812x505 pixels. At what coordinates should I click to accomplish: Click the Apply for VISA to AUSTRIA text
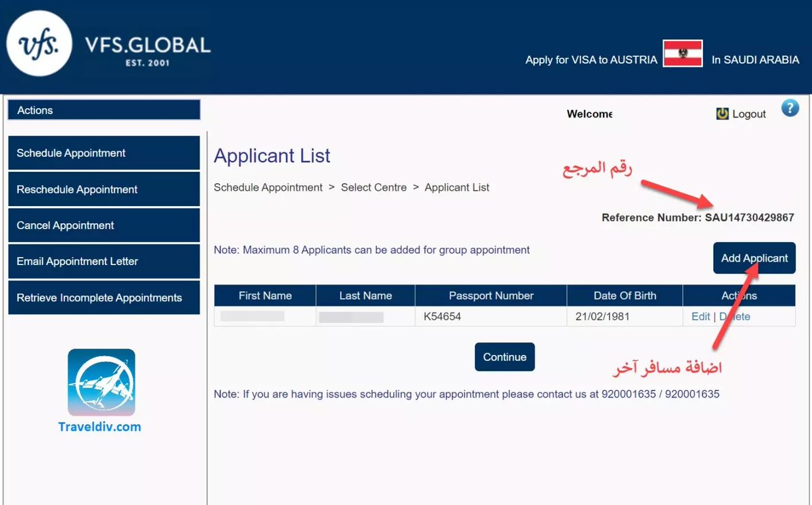(x=591, y=59)
